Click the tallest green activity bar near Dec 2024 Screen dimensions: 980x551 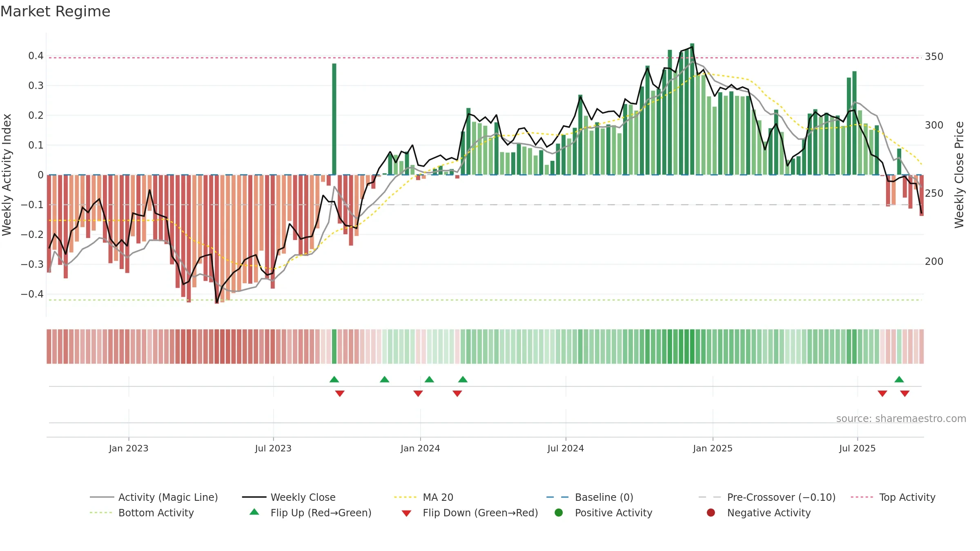(x=692, y=109)
